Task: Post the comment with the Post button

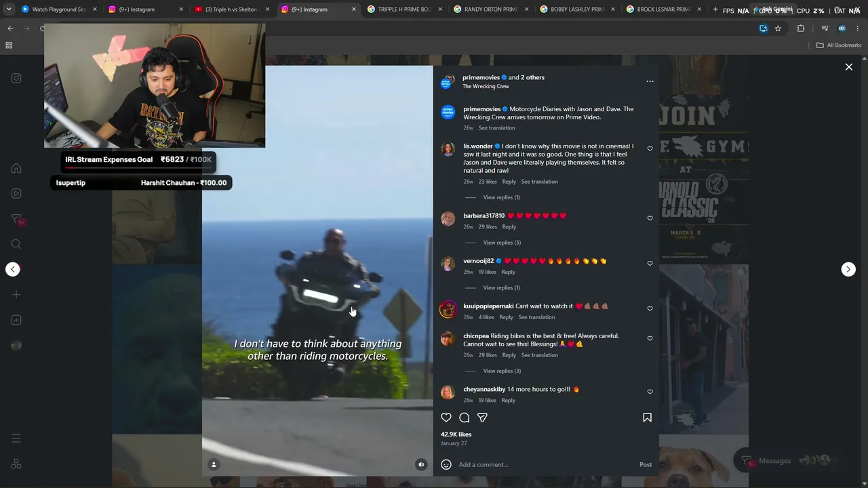Action: pyautogui.click(x=646, y=464)
